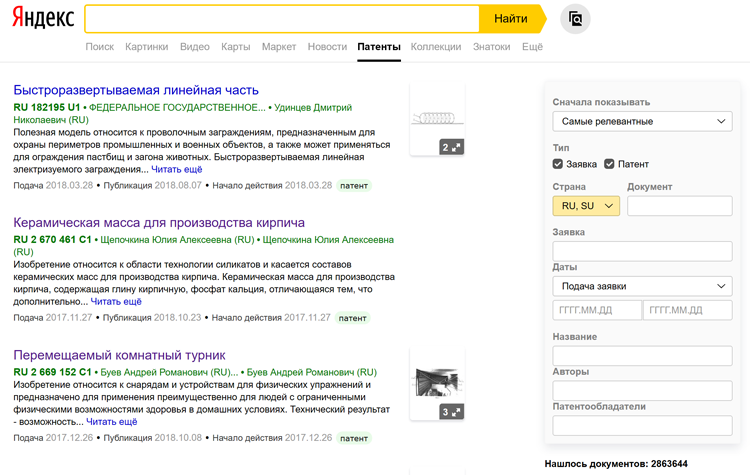Focus the Название input field
The image size is (750, 475).
(642, 356)
